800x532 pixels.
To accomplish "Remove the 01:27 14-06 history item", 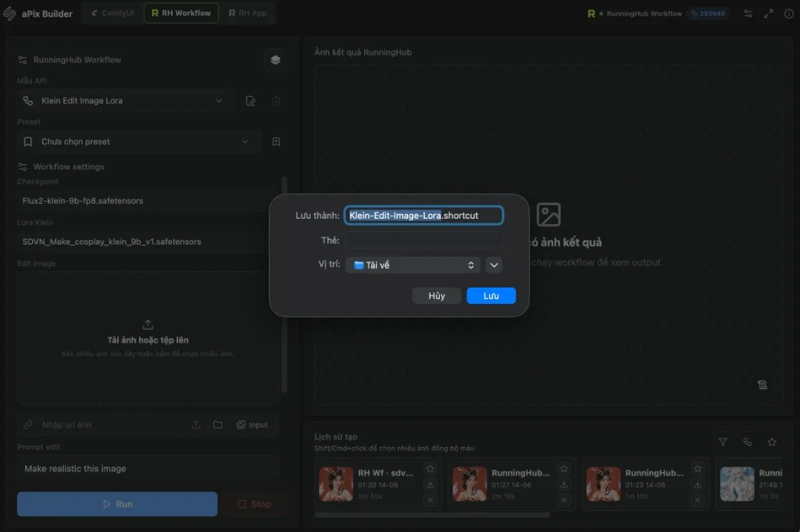I will 564,500.
